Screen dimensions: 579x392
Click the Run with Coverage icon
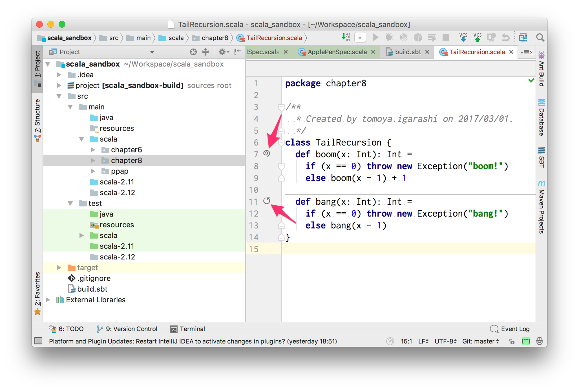point(403,37)
